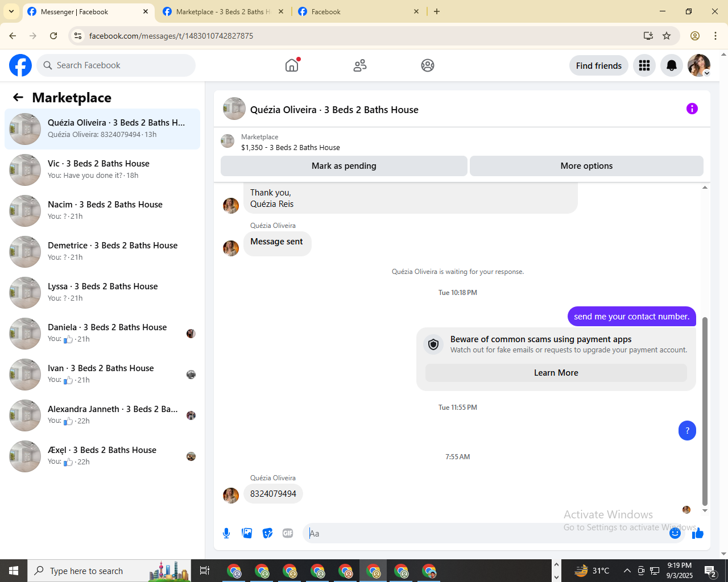Attach a photo with the image icon
The width and height of the screenshot is (728, 582).
point(247,533)
